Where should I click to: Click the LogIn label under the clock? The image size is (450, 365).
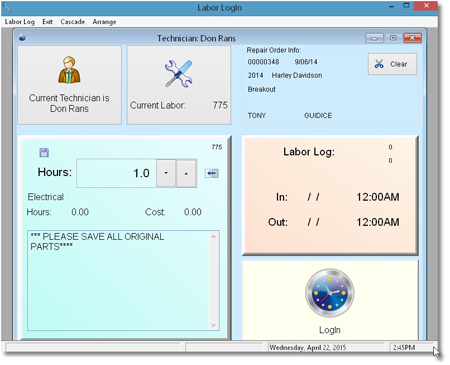coord(330,330)
